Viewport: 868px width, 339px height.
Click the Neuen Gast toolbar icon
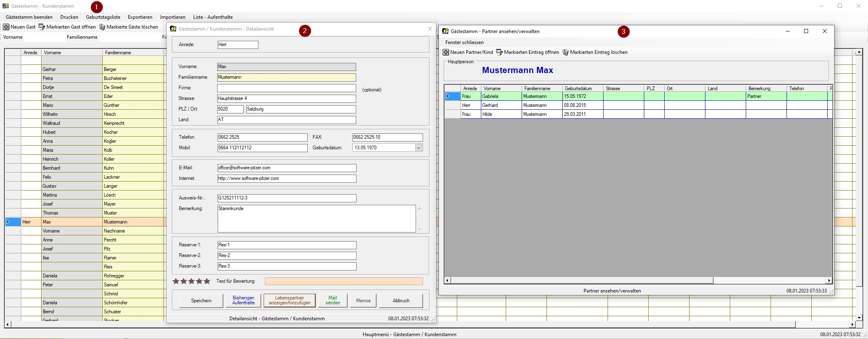tap(6, 27)
